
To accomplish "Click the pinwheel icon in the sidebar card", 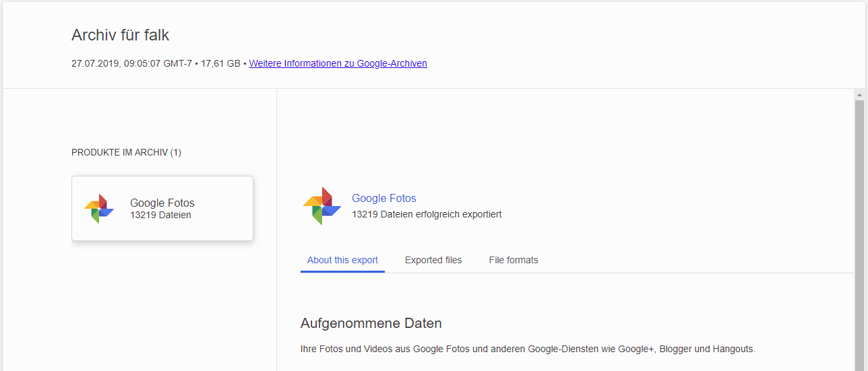I will (99, 209).
